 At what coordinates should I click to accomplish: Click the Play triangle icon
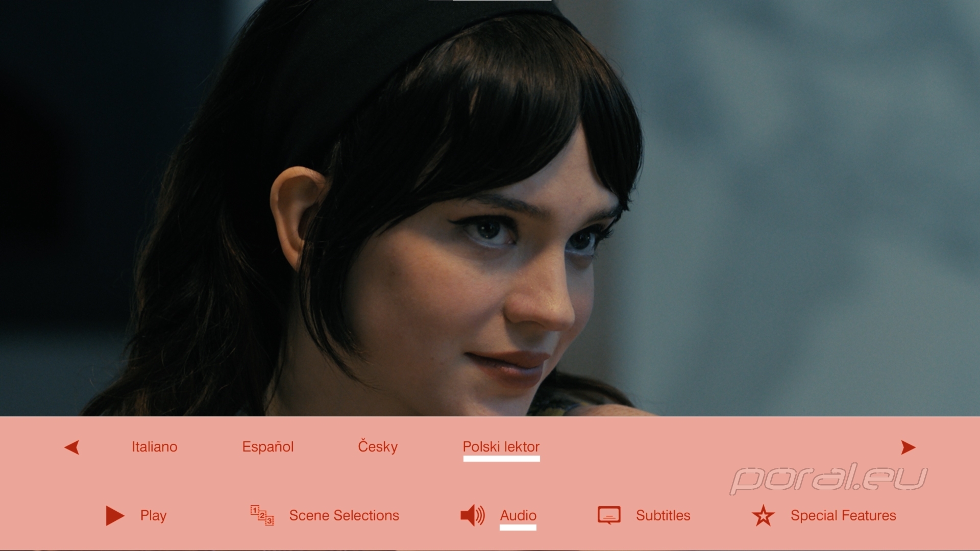point(115,516)
